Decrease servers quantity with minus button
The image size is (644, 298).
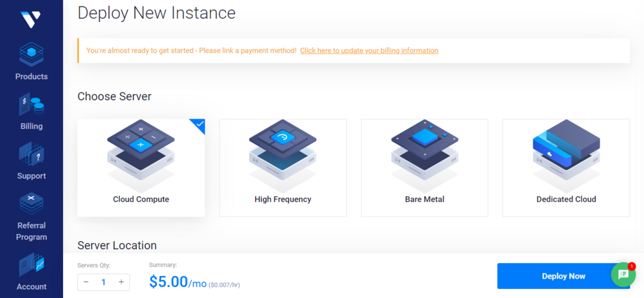(86, 282)
